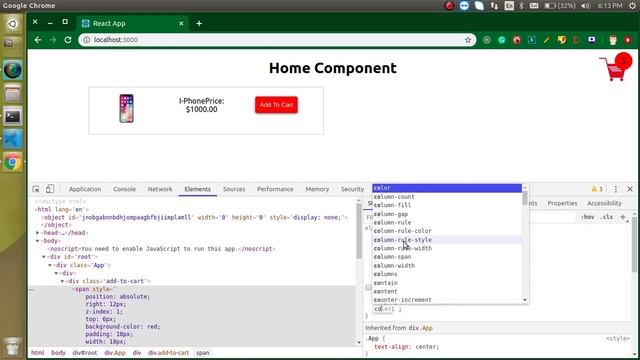Image resolution: width=640 pixels, height=360 pixels.
Task: Click the red cart count badge
Action: pyautogui.click(x=623, y=61)
